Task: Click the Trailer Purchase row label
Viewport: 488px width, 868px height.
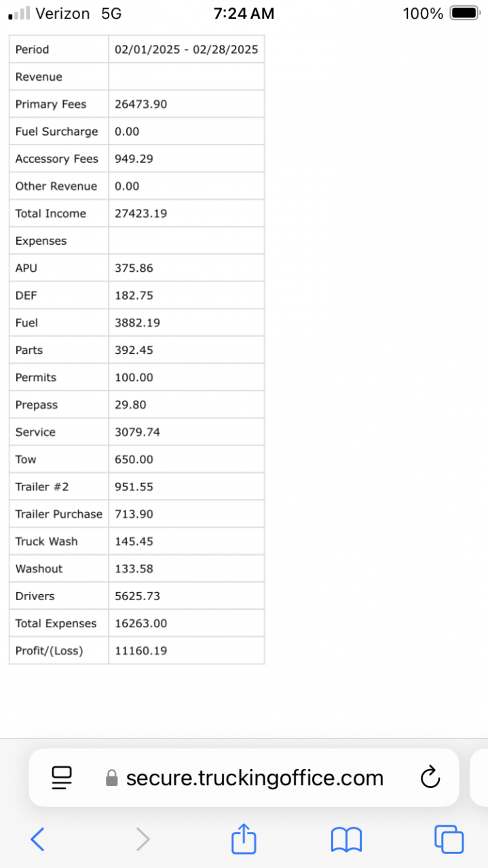Action: 58,514
